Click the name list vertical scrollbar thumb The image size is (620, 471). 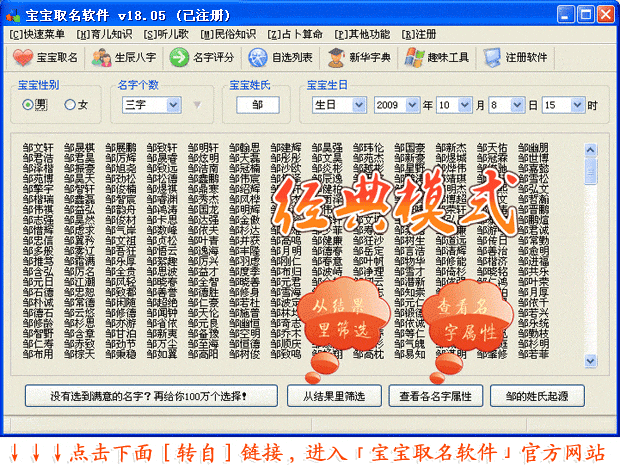(x=590, y=171)
